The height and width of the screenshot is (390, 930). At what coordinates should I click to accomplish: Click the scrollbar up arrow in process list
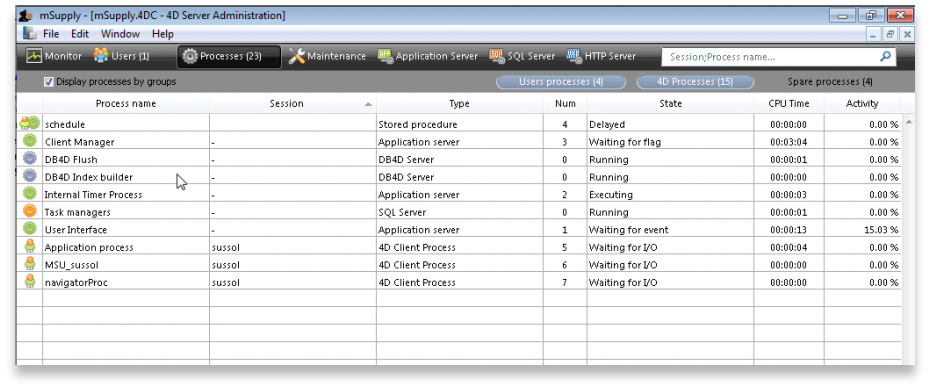(x=907, y=124)
